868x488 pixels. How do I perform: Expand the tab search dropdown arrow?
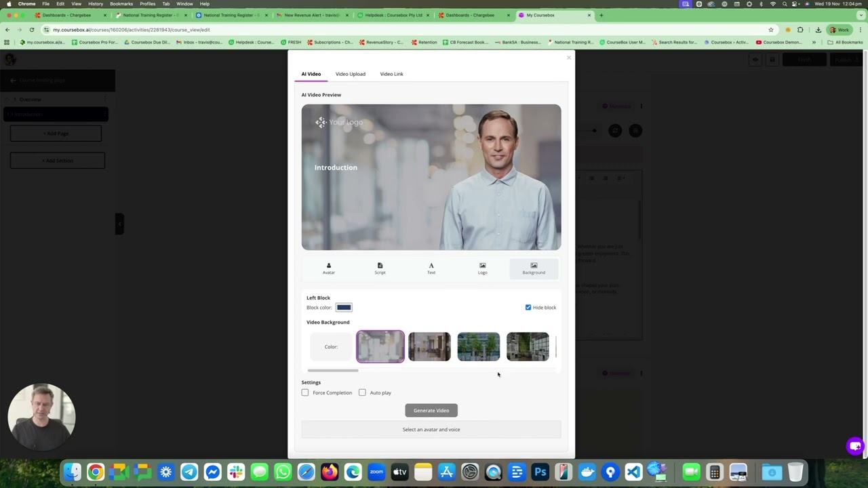pyautogui.click(x=861, y=15)
